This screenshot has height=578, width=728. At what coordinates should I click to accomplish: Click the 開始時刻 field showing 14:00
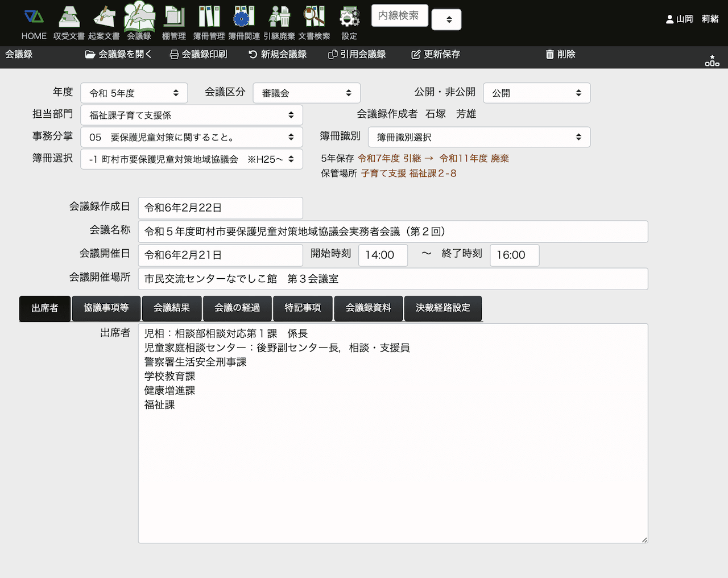383,255
